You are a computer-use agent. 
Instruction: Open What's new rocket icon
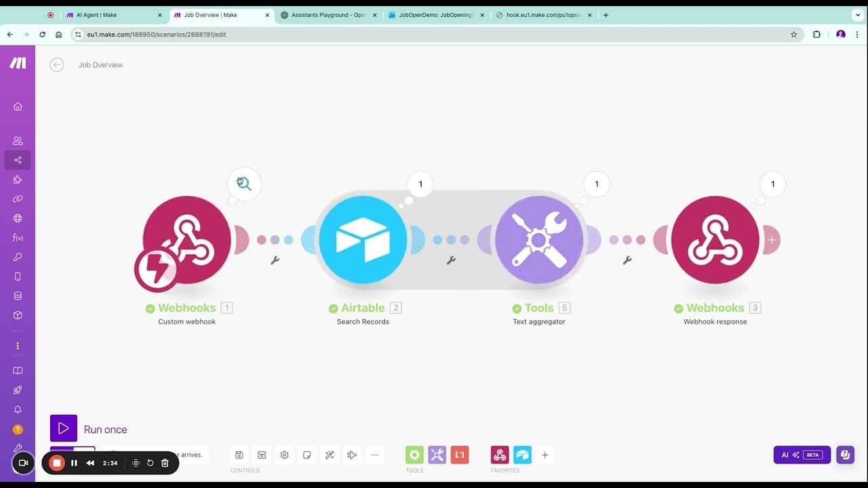click(x=18, y=390)
